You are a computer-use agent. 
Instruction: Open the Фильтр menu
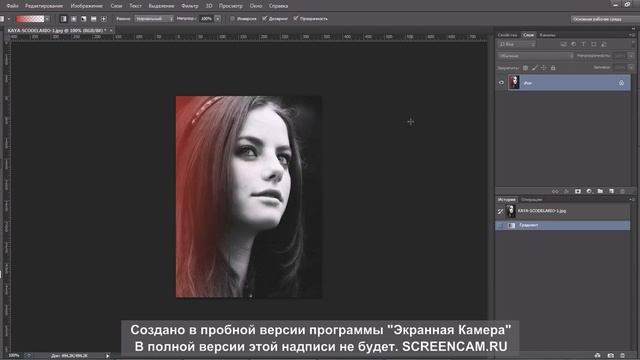[190, 6]
